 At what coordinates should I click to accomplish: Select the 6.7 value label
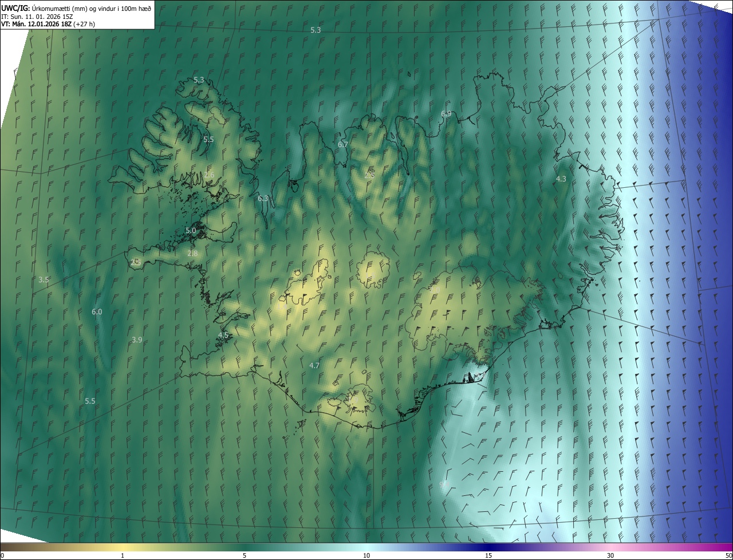pyautogui.click(x=343, y=145)
